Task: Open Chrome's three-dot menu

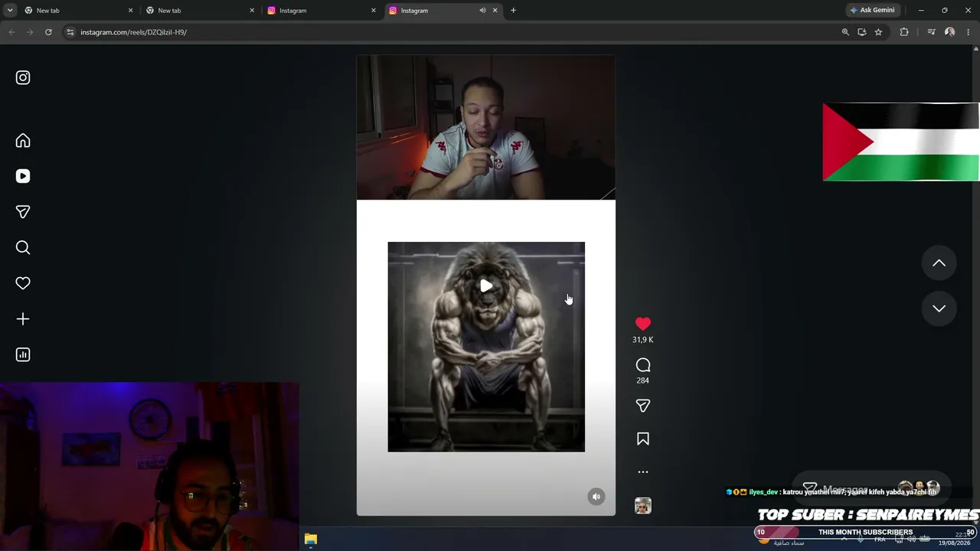Action: (968, 32)
